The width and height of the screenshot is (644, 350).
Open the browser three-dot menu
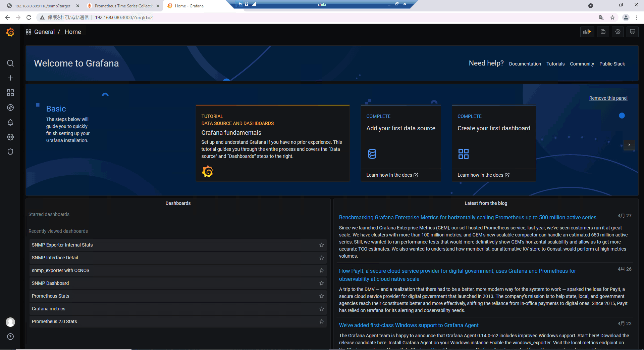[637, 17]
